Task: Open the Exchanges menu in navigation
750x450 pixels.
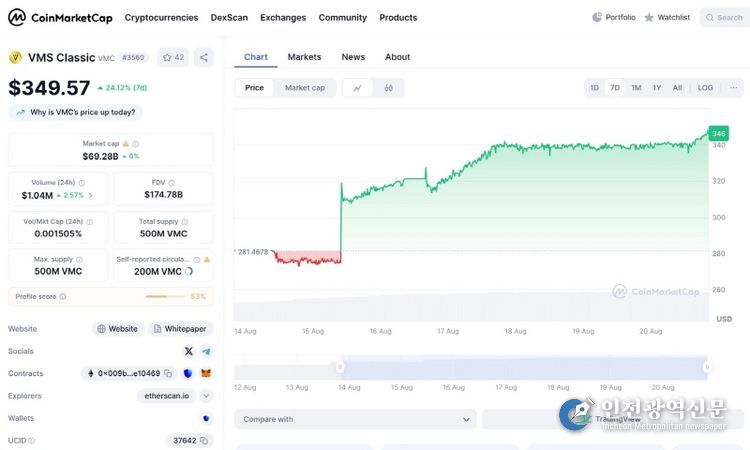Action: pos(283,17)
